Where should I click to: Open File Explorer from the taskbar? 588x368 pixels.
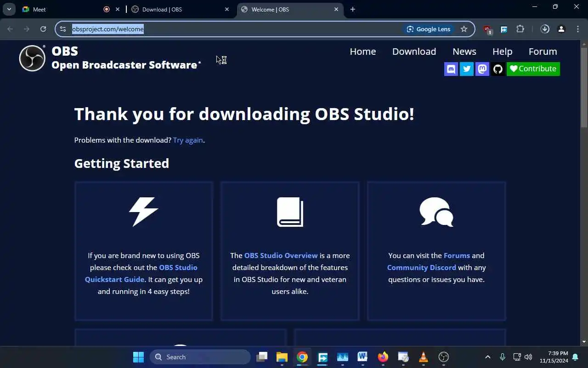click(282, 357)
